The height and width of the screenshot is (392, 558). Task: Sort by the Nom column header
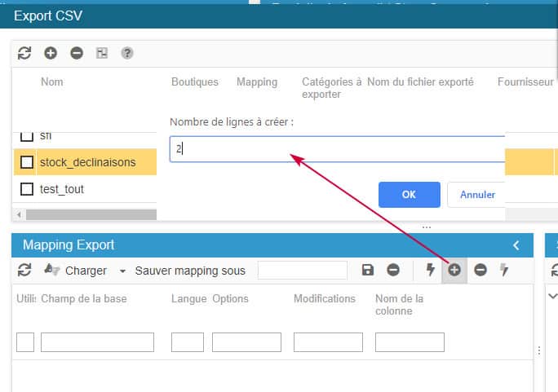pos(51,82)
